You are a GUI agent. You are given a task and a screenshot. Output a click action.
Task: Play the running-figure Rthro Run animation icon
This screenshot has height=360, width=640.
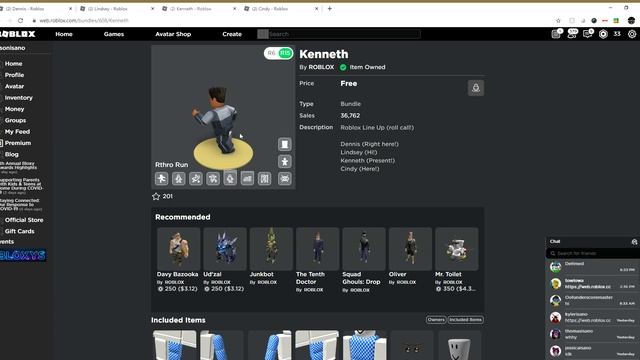pyautogui.click(x=162, y=178)
